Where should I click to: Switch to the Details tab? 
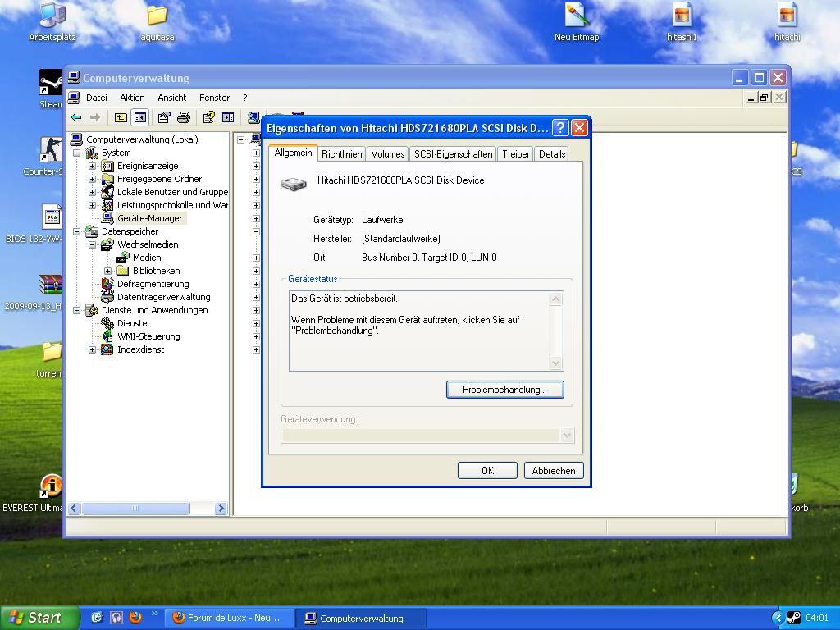pyautogui.click(x=552, y=154)
